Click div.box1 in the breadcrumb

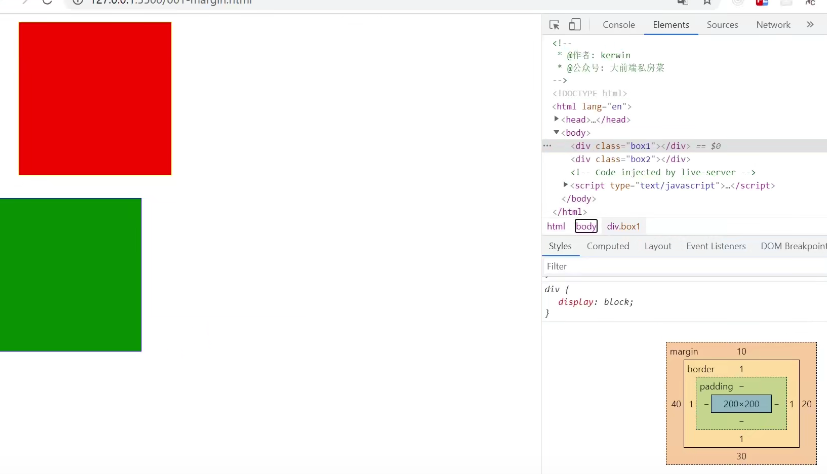623,226
